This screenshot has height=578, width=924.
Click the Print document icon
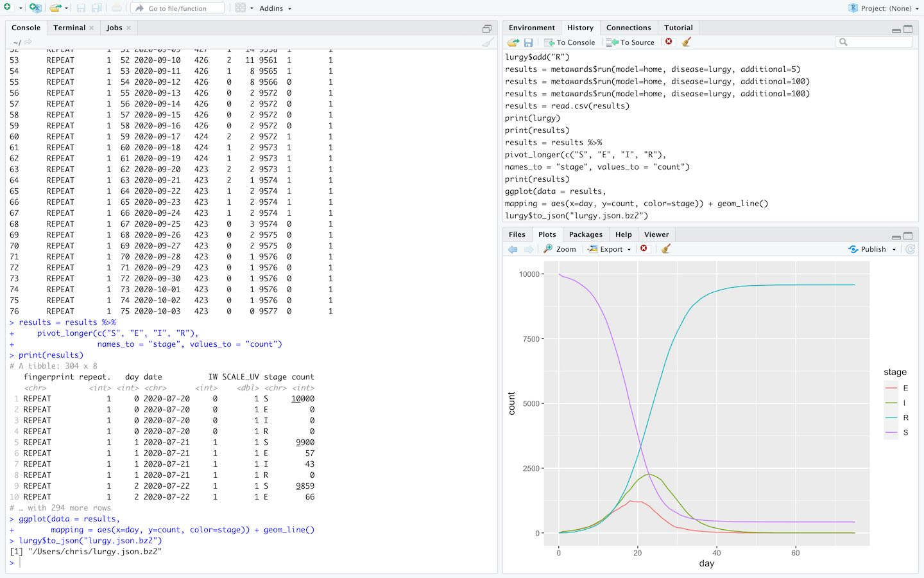coord(117,8)
